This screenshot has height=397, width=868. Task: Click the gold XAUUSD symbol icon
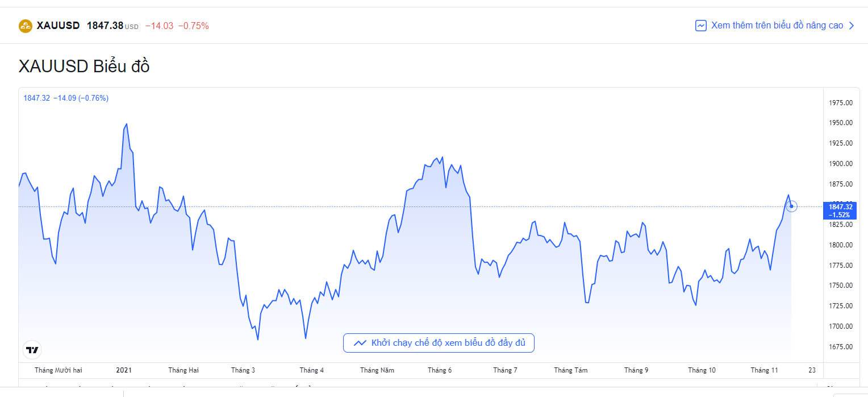26,26
